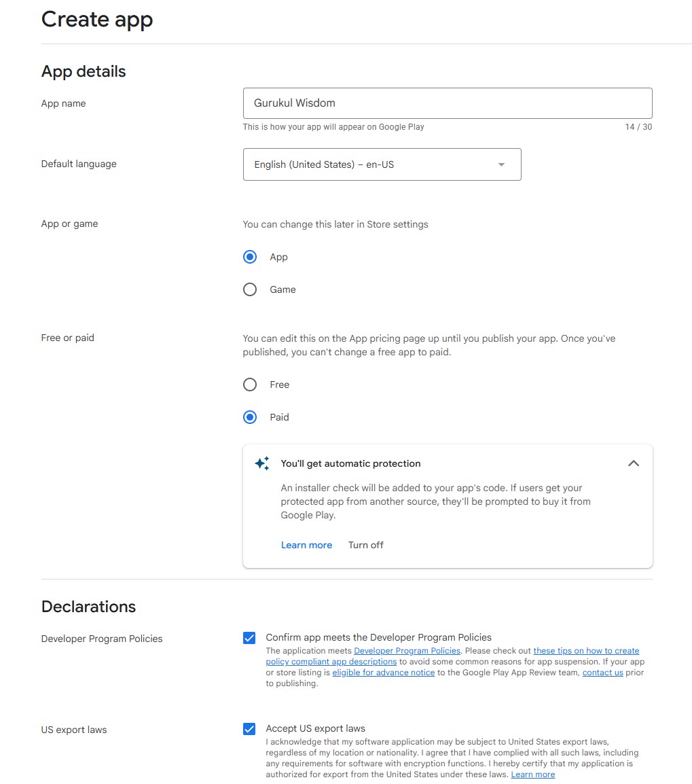Choose the Free pricing option
Viewport: 692px width, 784px height.
(250, 385)
